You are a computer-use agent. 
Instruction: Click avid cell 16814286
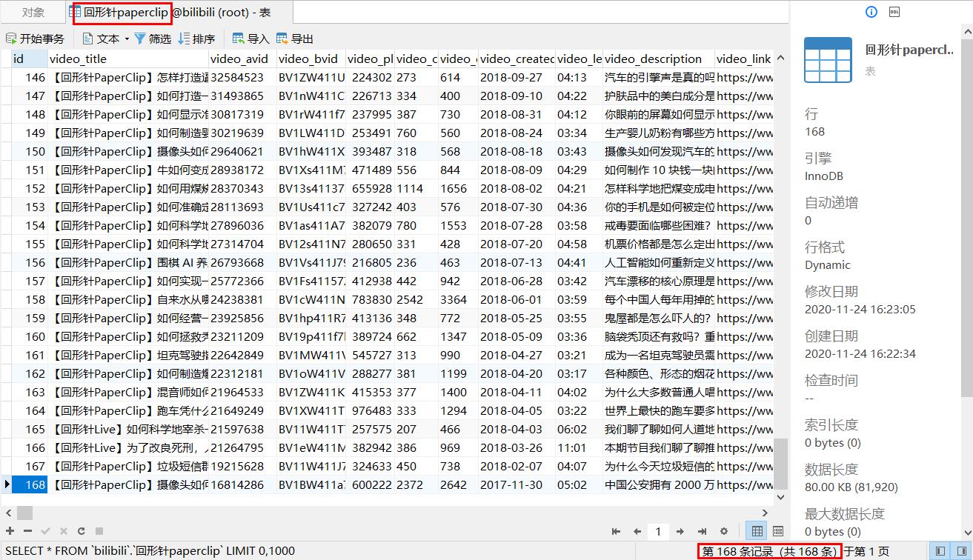click(x=243, y=484)
